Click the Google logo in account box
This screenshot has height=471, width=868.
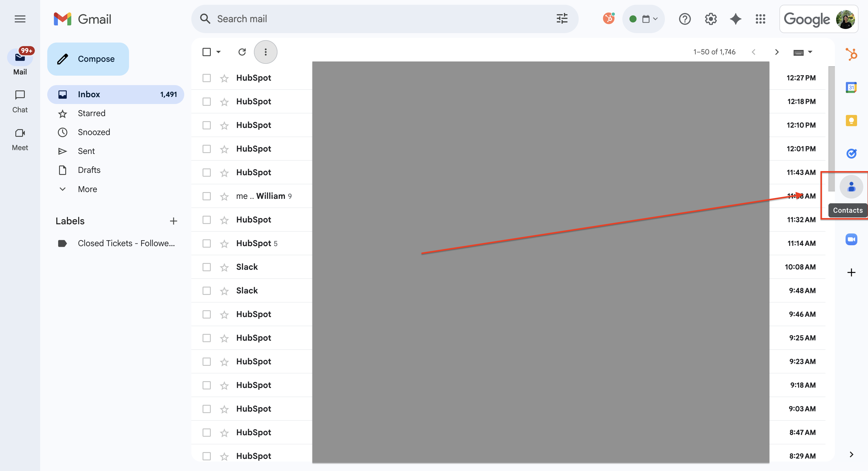coord(807,19)
